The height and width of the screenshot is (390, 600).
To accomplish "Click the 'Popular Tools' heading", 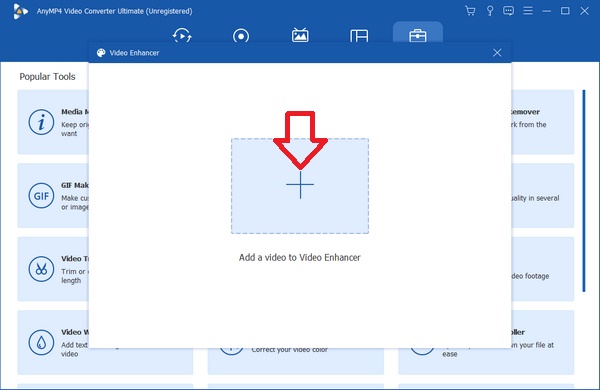I will [47, 77].
